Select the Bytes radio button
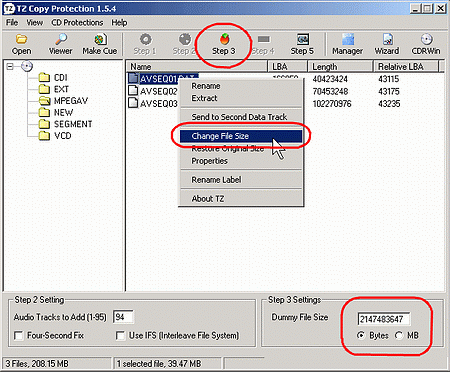 [x=361, y=335]
